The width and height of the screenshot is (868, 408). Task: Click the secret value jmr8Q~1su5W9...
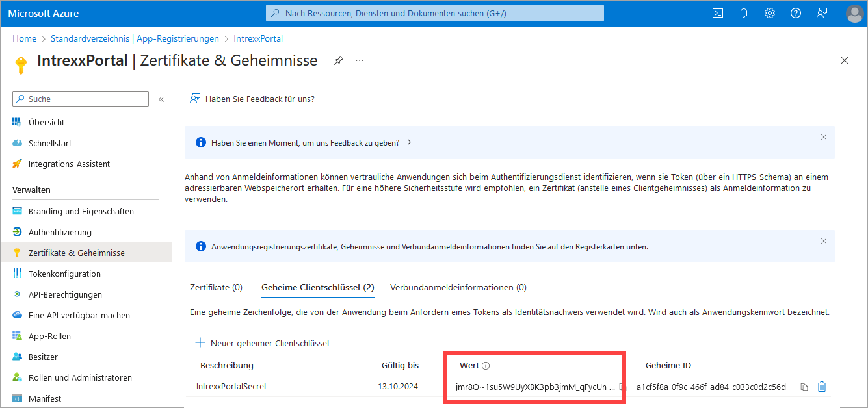coord(535,387)
